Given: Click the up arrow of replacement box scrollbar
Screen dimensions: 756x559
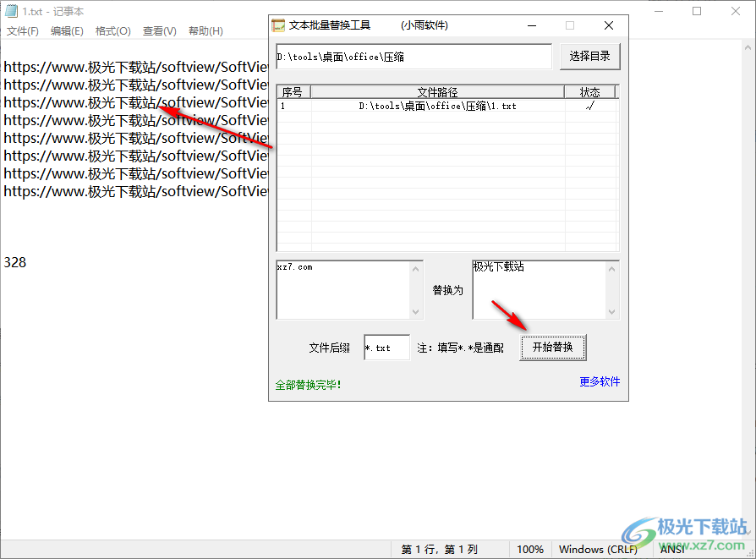Looking at the screenshot, I should 612,269.
